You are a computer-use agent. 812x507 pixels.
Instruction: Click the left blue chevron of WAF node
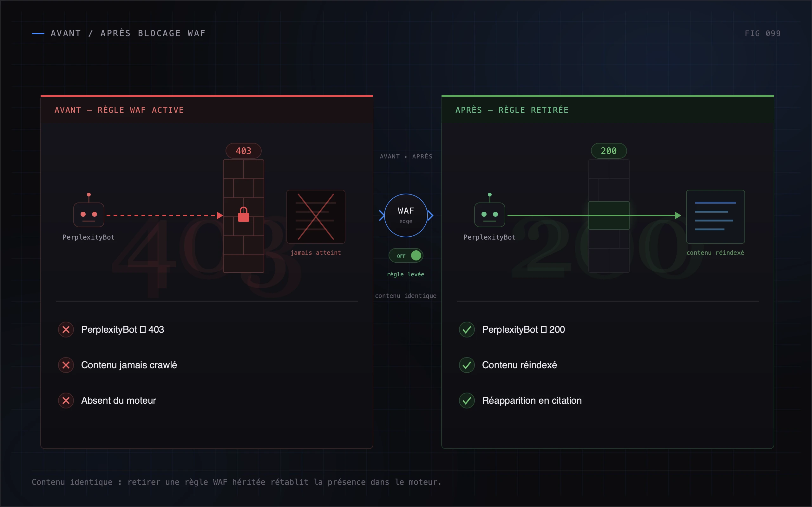(x=382, y=215)
